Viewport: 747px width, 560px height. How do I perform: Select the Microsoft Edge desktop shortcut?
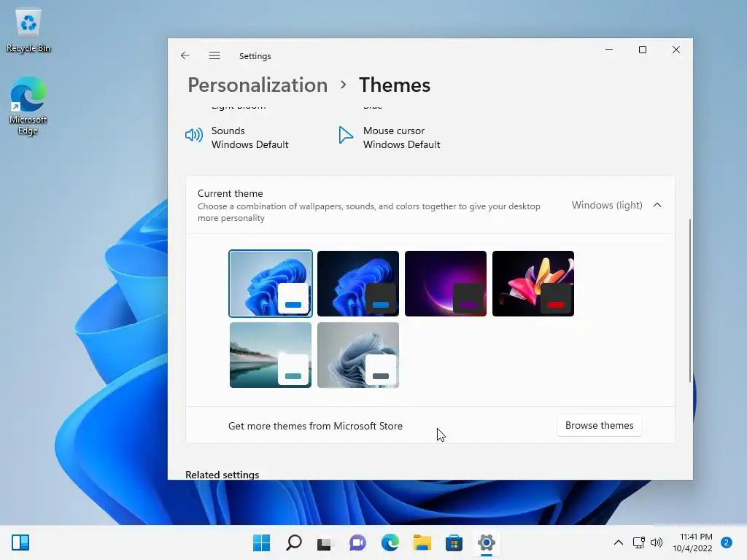28,106
